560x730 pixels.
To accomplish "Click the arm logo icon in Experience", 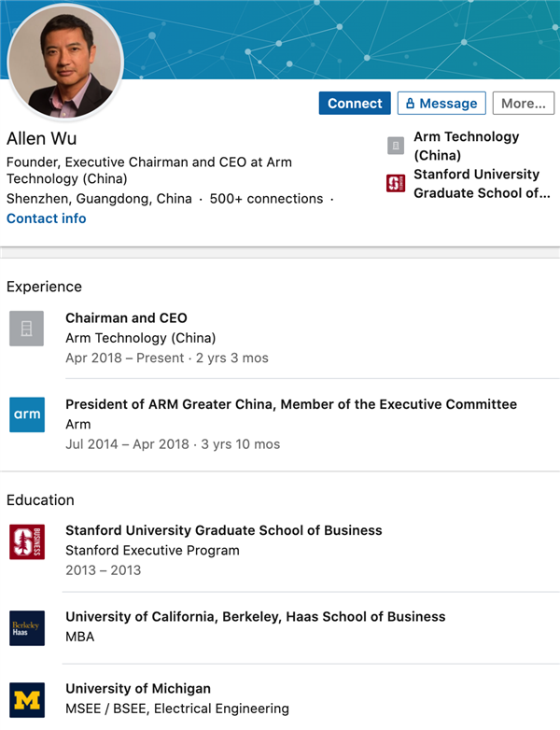I will (27, 414).
